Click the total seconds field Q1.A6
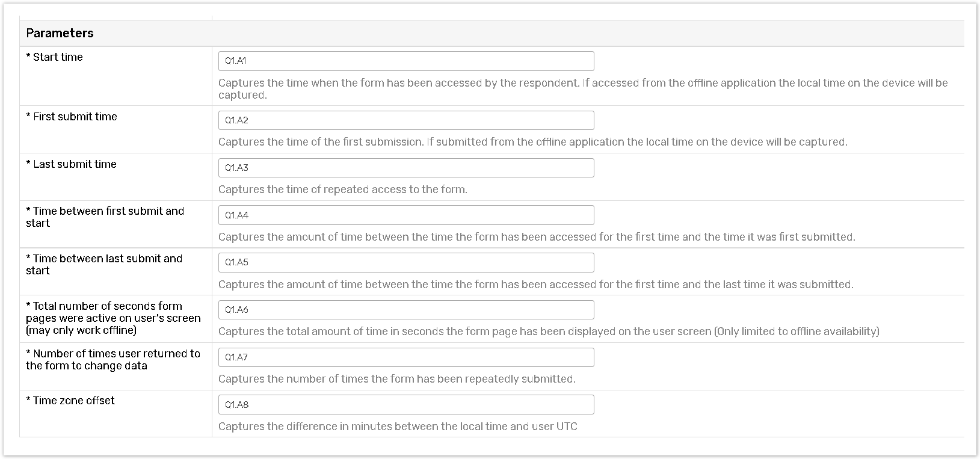The width and height of the screenshot is (980, 459). pos(406,310)
